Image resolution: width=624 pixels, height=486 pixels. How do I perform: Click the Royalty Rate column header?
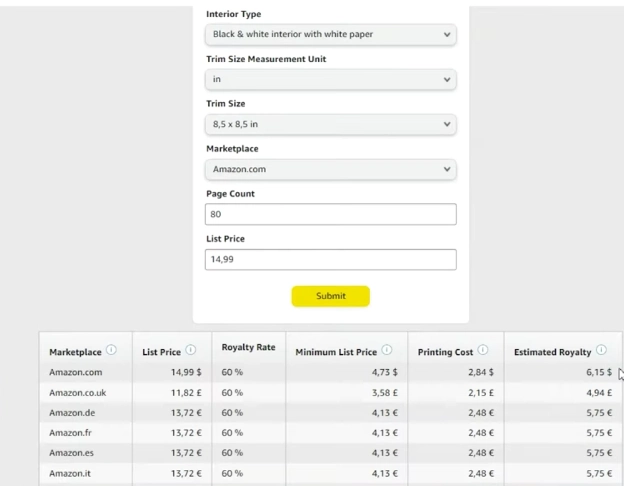248,348
